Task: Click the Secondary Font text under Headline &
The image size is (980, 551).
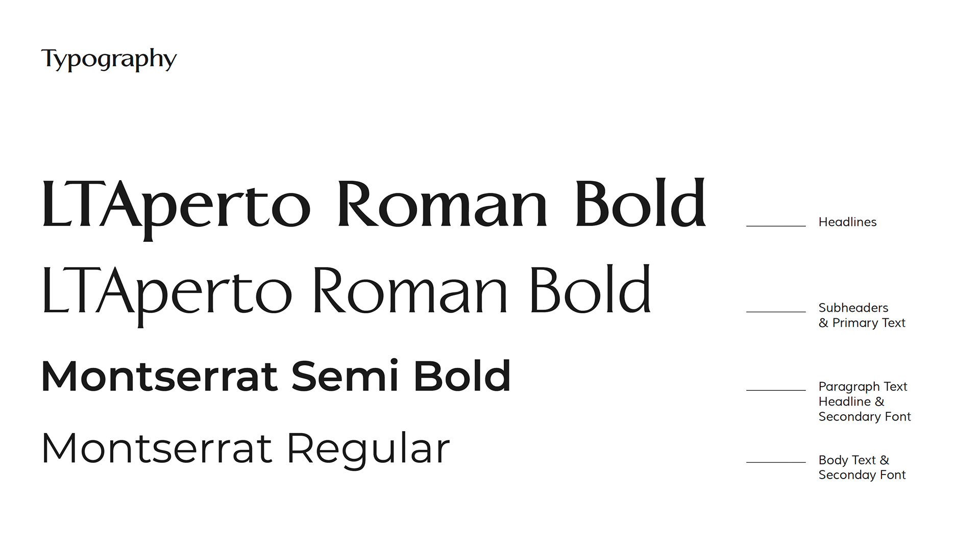Action: click(x=864, y=417)
